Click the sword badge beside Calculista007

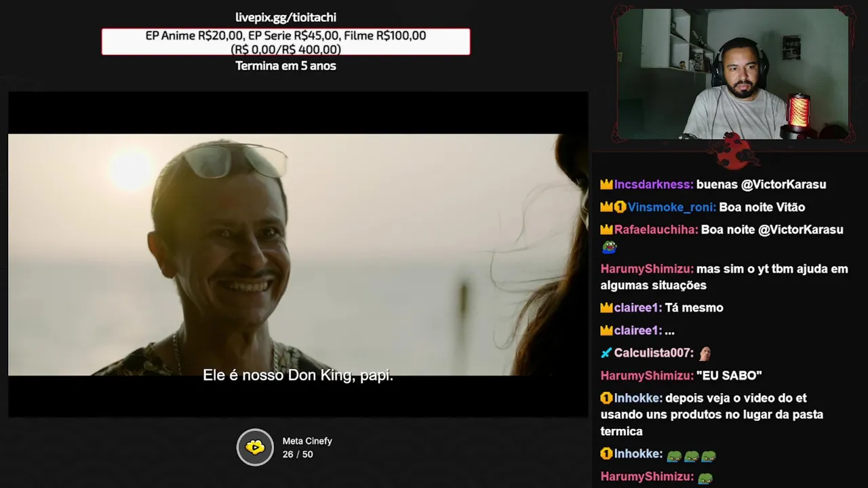coord(606,353)
